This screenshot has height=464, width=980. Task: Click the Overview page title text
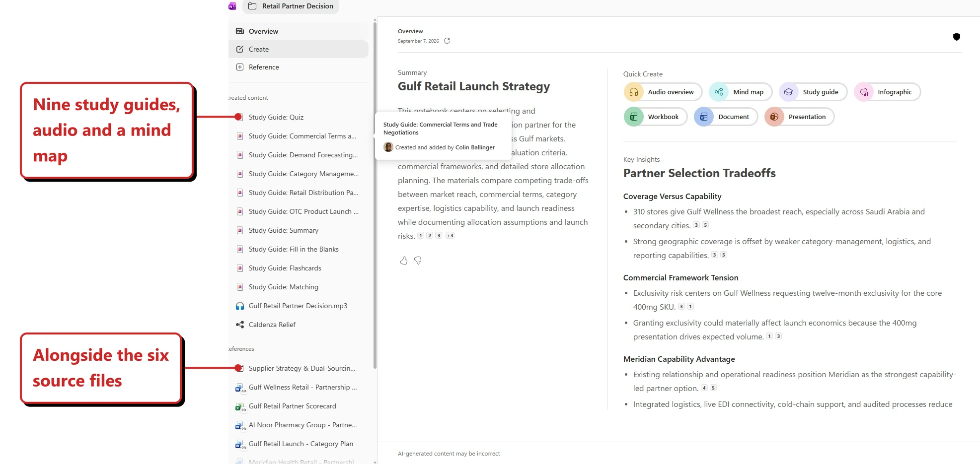pyautogui.click(x=410, y=31)
